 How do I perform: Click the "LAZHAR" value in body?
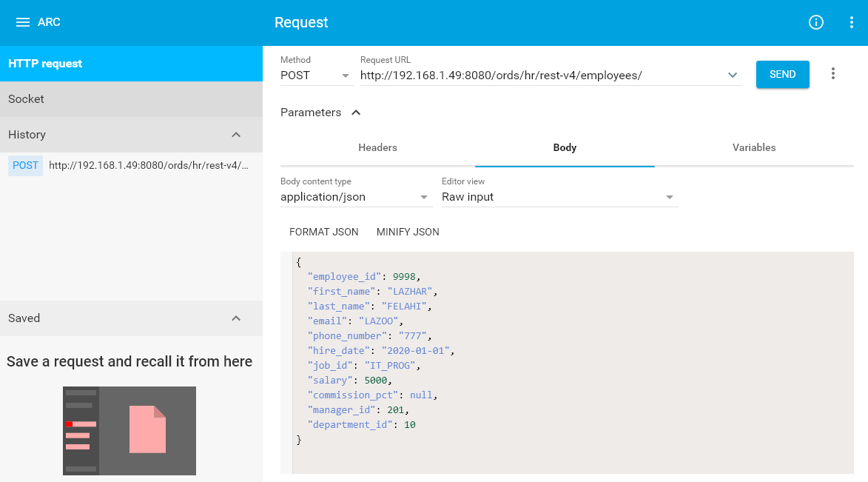(x=410, y=292)
